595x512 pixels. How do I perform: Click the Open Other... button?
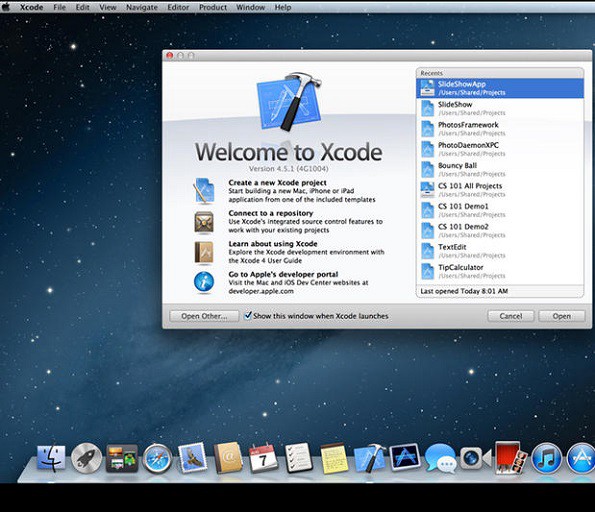(x=204, y=316)
